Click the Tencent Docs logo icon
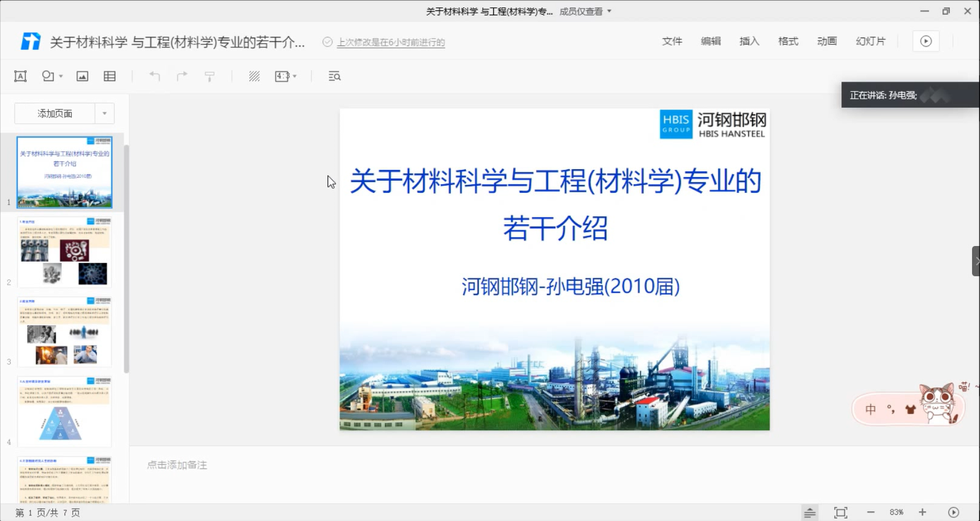Viewport: 980px width, 521px height. pyautogui.click(x=30, y=41)
